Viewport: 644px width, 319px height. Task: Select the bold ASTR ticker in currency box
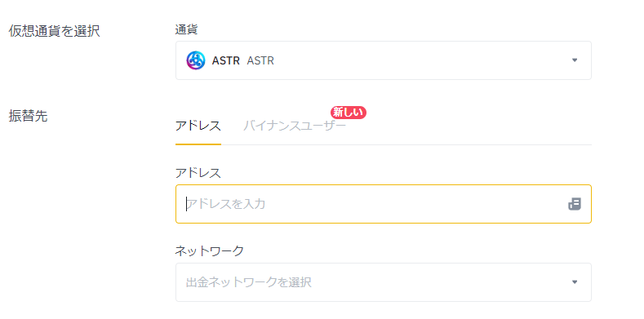(x=225, y=60)
